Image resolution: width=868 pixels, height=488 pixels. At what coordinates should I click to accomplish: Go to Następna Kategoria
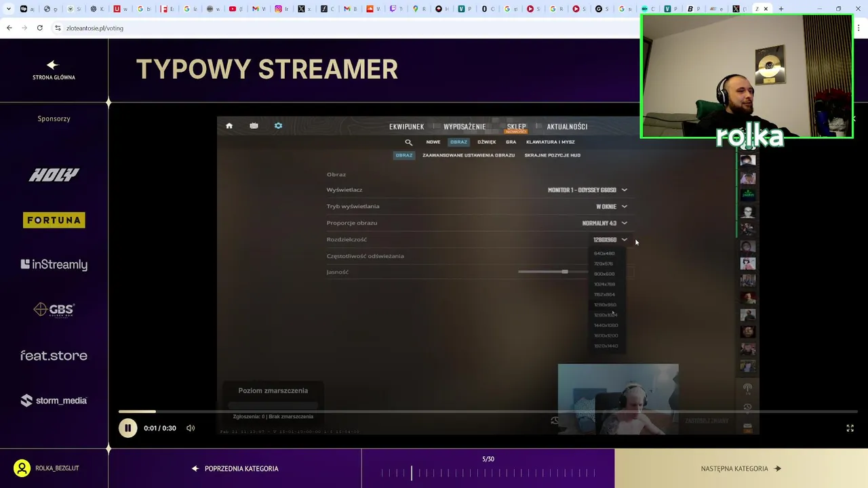(x=741, y=468)
